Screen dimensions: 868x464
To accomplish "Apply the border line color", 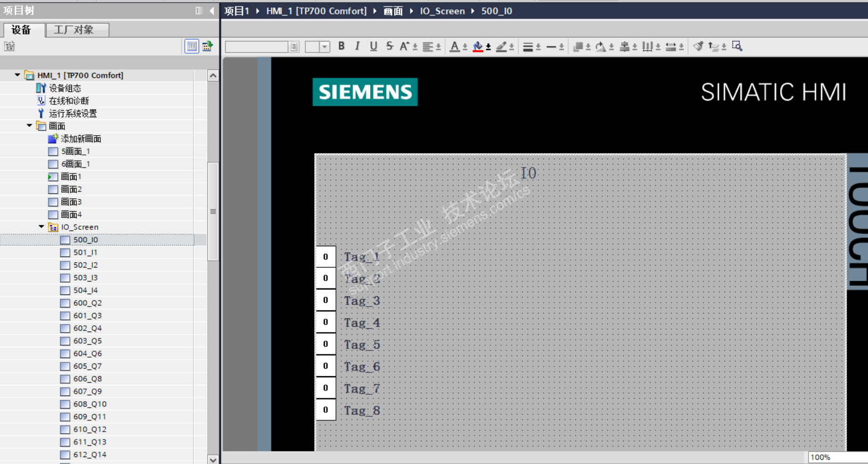I will click(501, 47).
